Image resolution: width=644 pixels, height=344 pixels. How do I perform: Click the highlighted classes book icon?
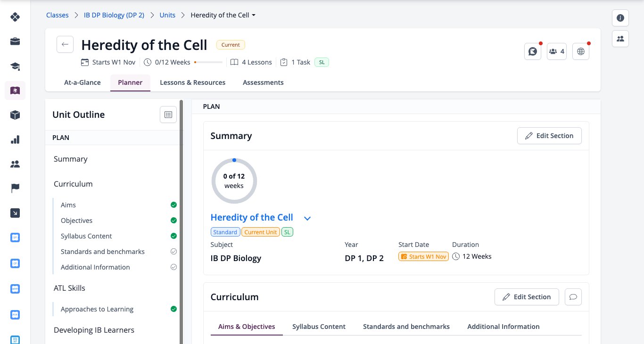[x=15, y=90]
